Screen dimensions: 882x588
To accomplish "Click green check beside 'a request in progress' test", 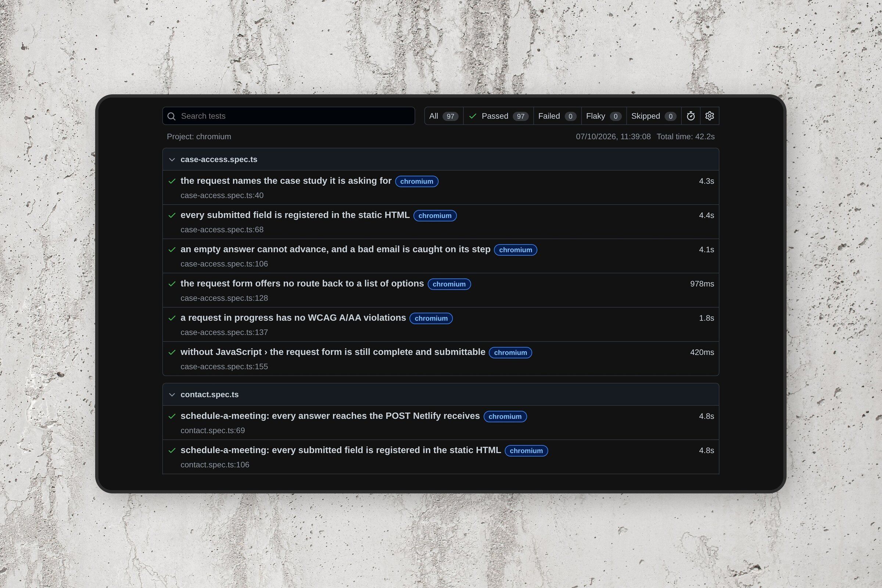I will 172,318.
